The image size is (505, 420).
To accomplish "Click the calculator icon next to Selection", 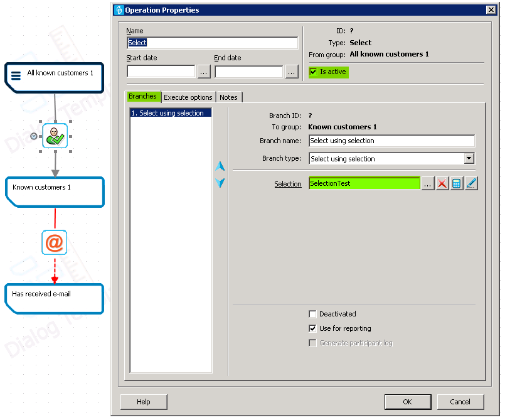I will coord(457,183).
